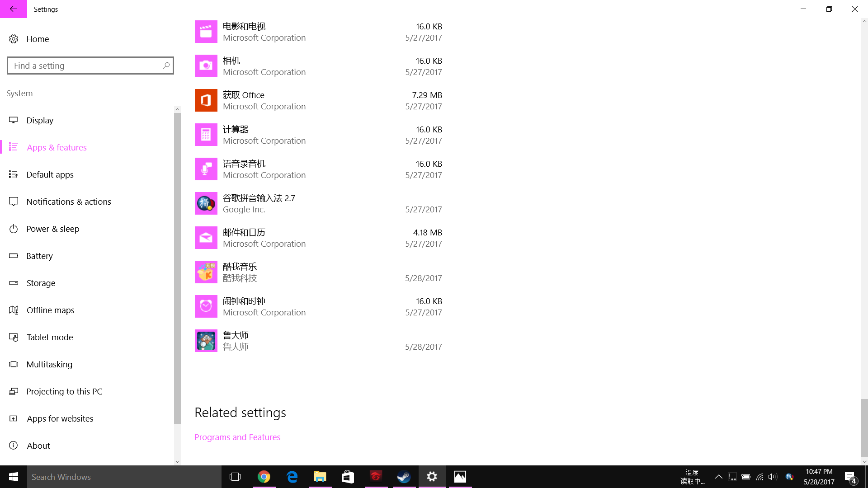Image resolution: width=868 pixels, height=488 pixels.
Task: Click the main page scrollbar thumb
Action: 864,428
